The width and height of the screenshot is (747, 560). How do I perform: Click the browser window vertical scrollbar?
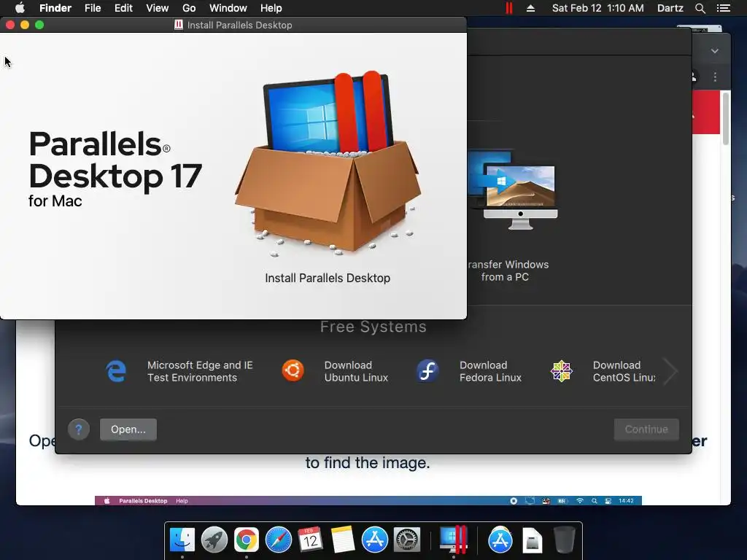pos(726,119)
